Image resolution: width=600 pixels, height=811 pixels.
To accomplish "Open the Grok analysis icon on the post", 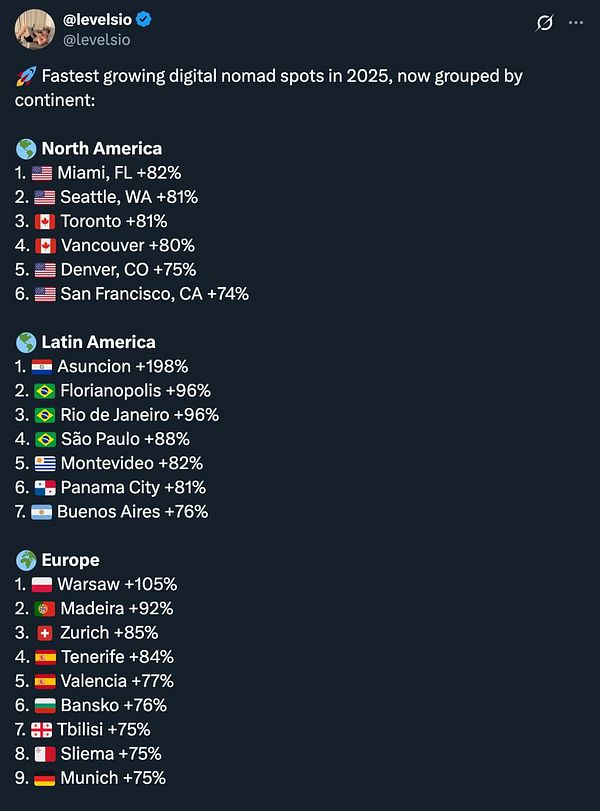I will [x=543, y=23].
